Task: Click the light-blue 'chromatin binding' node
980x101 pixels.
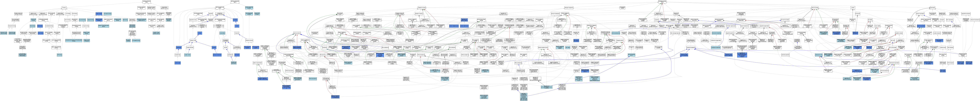Action: [108, 14]
